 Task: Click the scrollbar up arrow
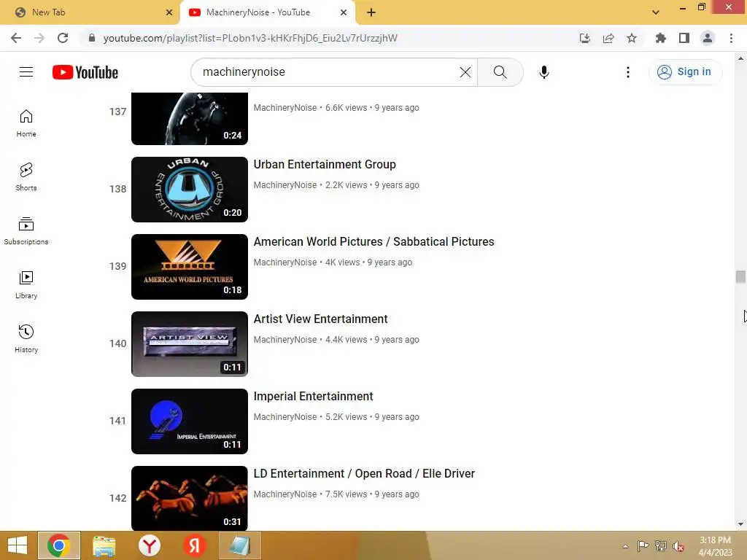pyautogui.click(x=740, y=58)
